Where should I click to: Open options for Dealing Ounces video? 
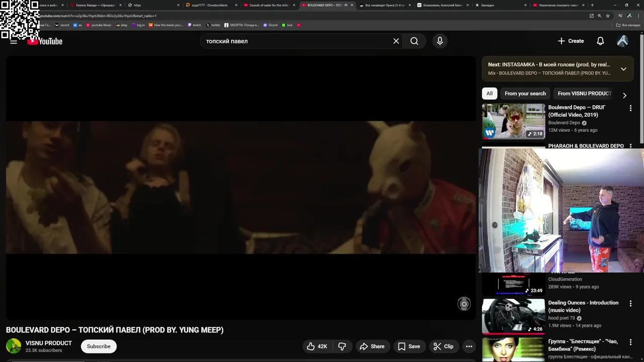pyautogui.click(x=630, y=304)
